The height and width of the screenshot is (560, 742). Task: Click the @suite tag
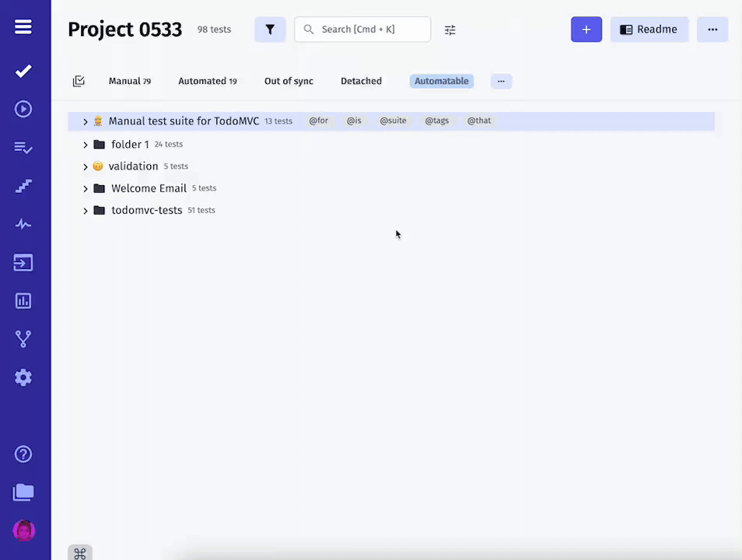click(x=393, y=121)
